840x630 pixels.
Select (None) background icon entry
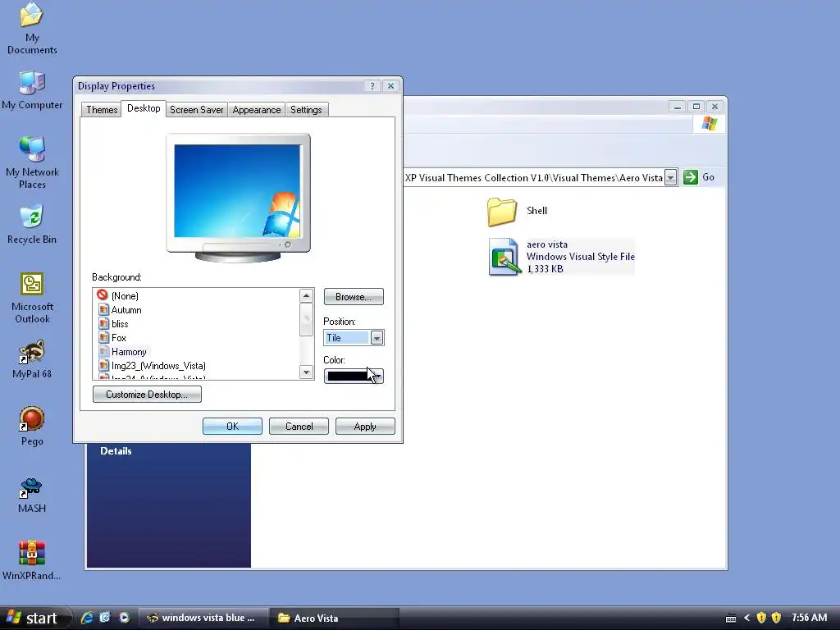pos(103,294)
